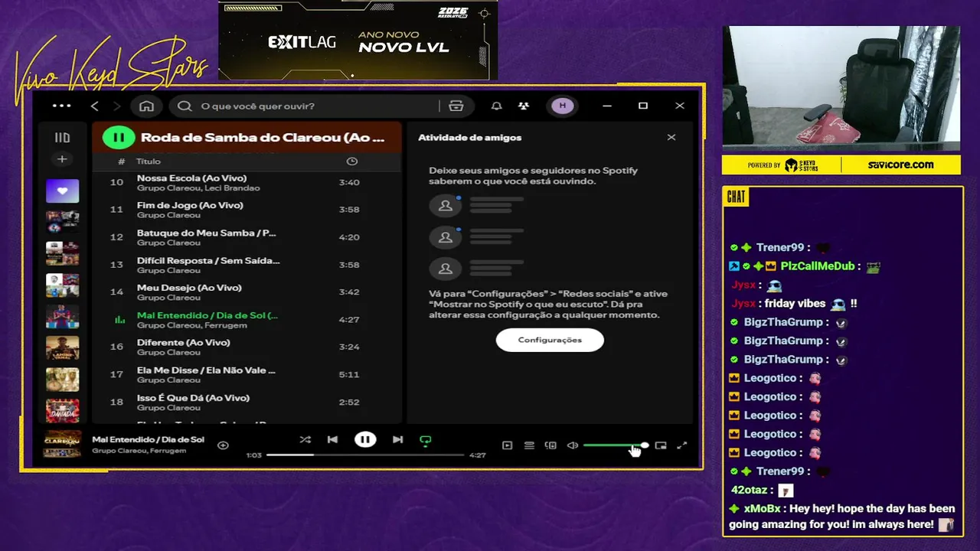Toggle the friend activity icon
980x551 pixels.
[x=523, y=106]
